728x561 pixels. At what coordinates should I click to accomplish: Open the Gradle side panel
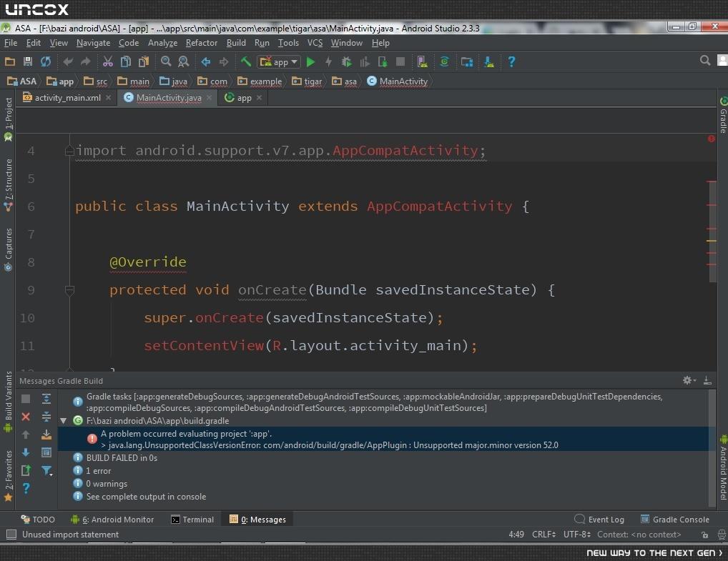(x=723, y=114)
